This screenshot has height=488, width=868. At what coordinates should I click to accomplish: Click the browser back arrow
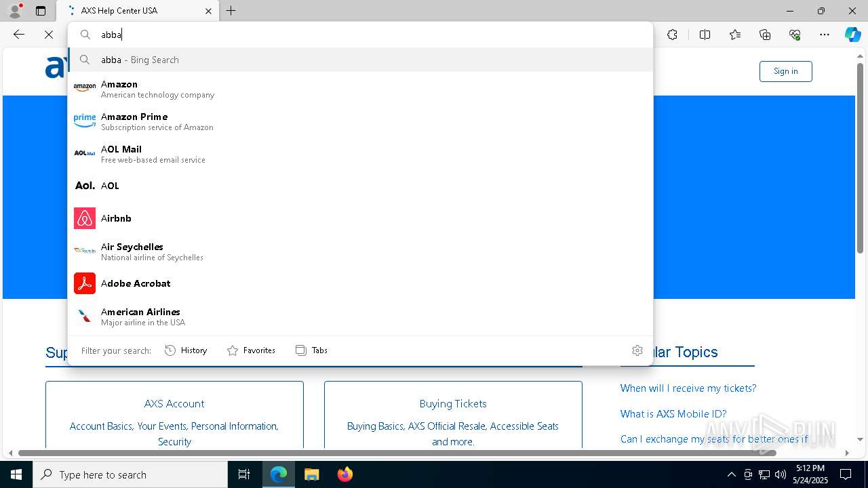19,35
